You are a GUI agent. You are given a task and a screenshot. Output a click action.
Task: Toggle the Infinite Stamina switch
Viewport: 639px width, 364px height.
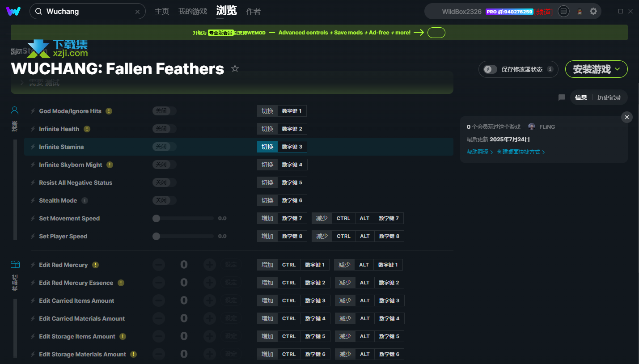[165, 147]
